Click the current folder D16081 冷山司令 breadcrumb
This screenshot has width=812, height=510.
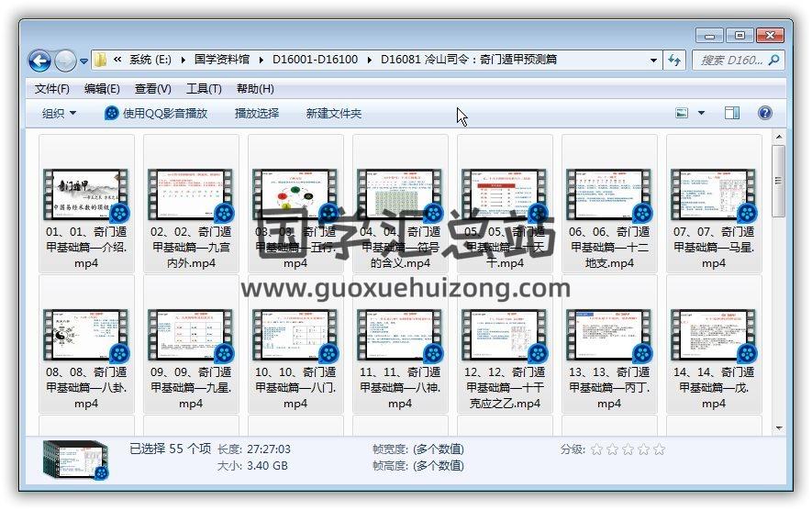tap(469, 60)
